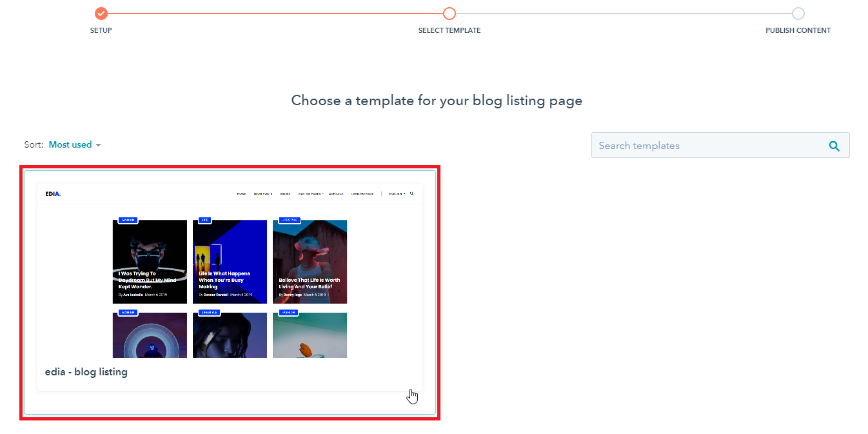This screenshot has width=868, height=434.
Task: Click the language dropdown in the preview navbar
Action: [x=397, y=193]
